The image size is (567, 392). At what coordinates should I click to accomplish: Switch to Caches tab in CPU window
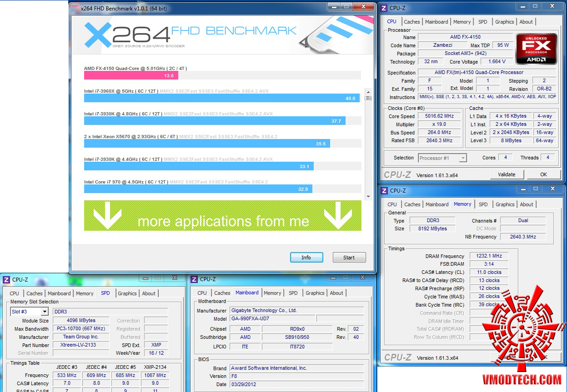coord(412,22)
